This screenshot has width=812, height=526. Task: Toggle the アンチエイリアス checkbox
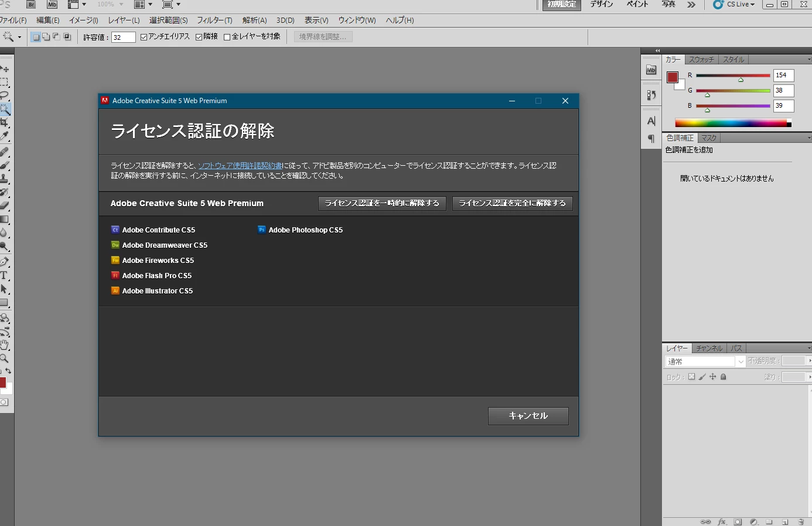click(x=144, y=37)
